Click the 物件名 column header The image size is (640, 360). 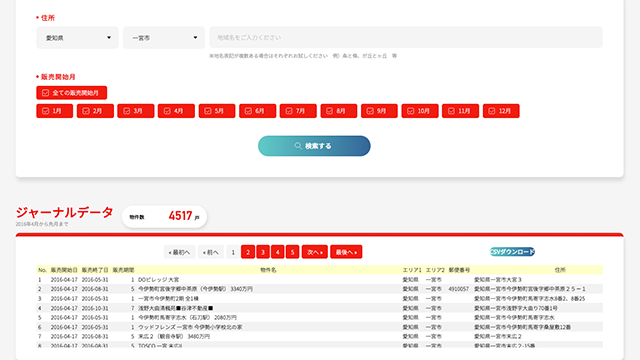pos(268,270)
